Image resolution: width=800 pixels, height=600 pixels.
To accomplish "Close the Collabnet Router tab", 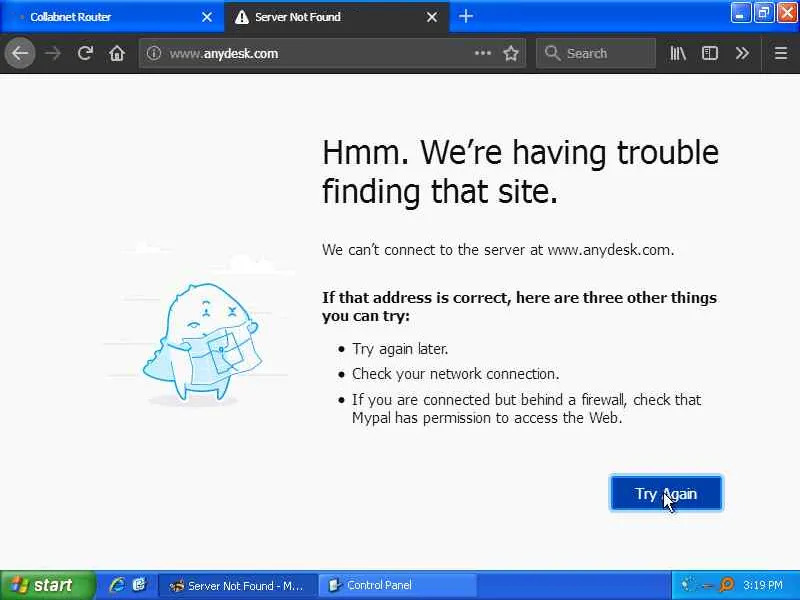I will pos(207,17).
